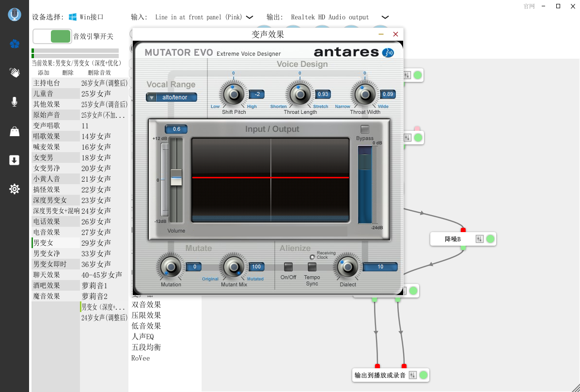Select the RoVee effect
This screenshot has height=392, width=580.
pyautogui.click(x=141, y=358)
